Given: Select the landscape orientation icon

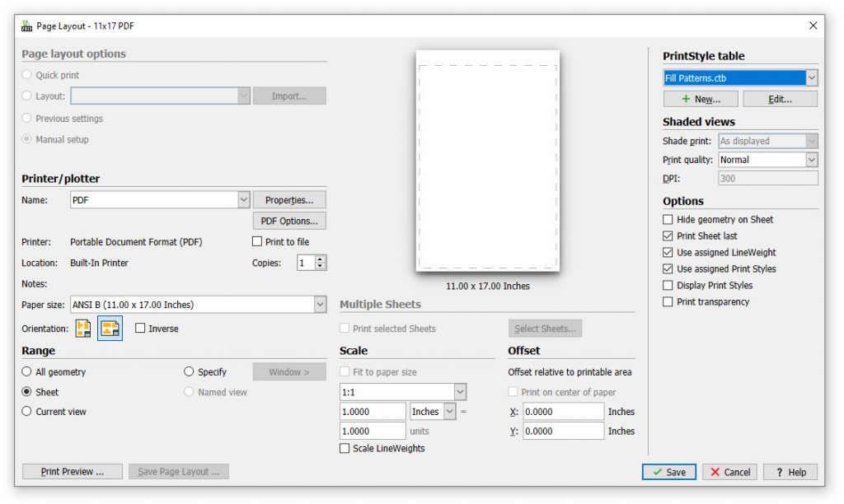Looking at the screenshot, I should pos(108,328).
